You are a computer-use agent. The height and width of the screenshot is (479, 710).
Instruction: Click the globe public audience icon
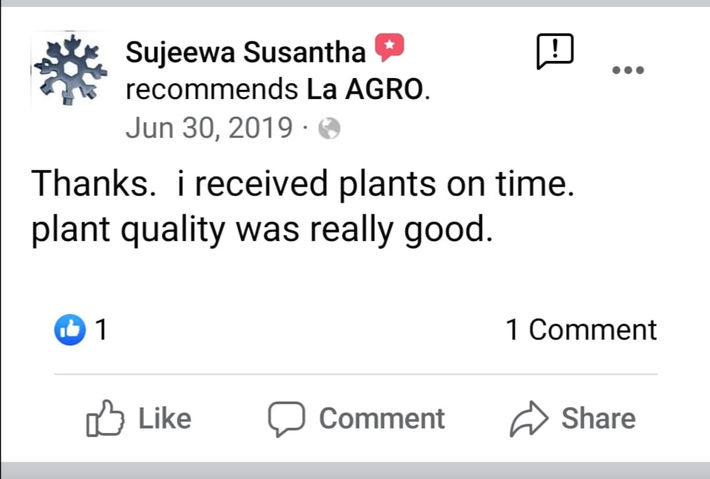click(x=329, y=129)
